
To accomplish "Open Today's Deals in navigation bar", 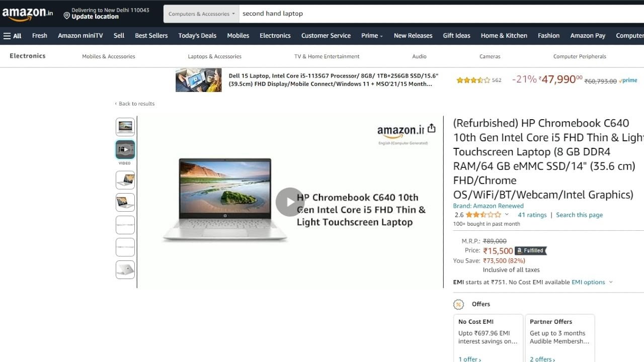I will [197, 36].
